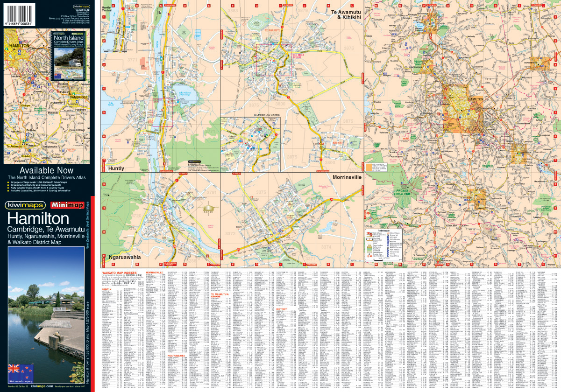Viewport: 561px width, 392px height.
Task: Click the Kihikihi place name on the overview map
Action: [x=26, y=156]
